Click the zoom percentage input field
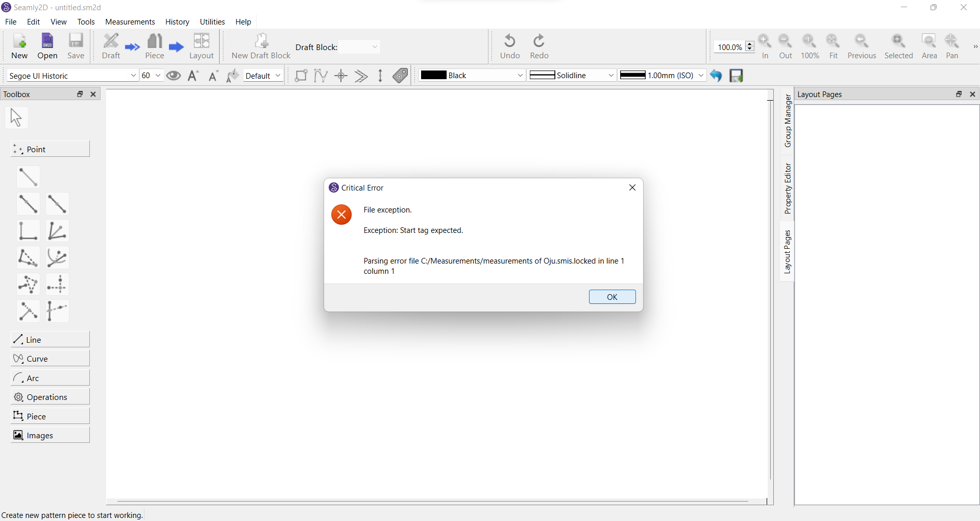This screenshot has height=521, width=980. [730, 47]
